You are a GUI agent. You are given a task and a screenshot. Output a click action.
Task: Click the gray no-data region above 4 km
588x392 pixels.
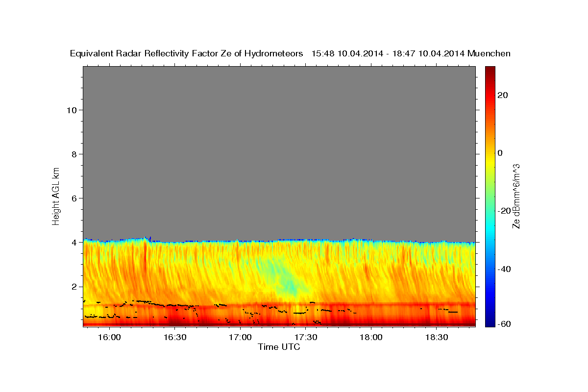click(x=279, y=153)
